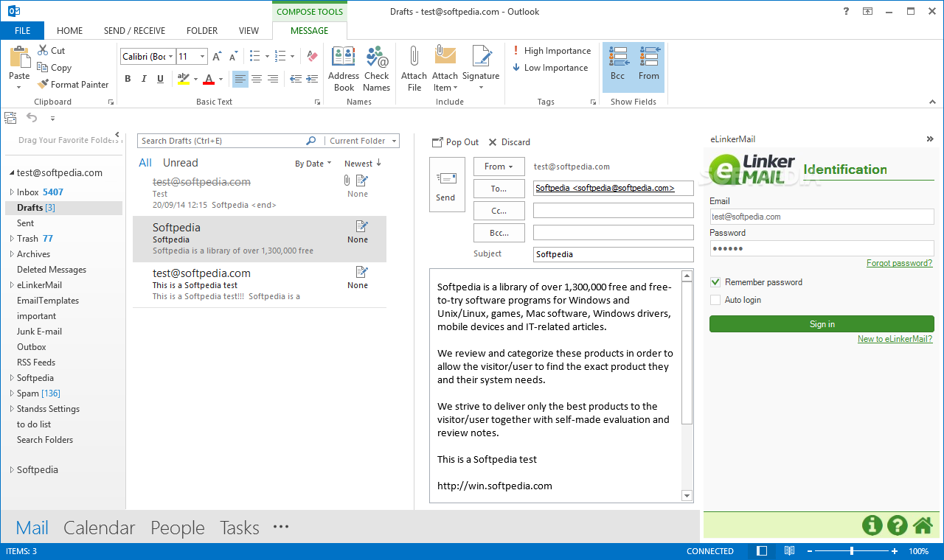Paste clipboard contents with Paste icon

coord(19,57)
